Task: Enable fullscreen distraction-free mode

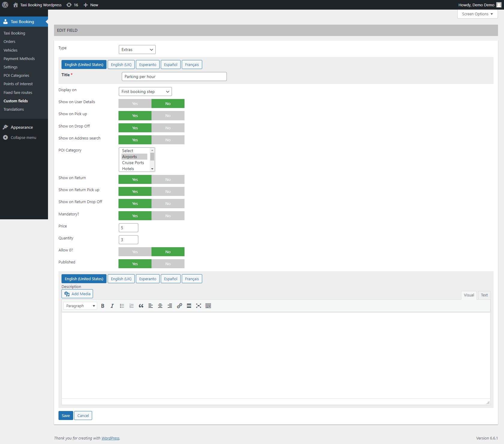Action: (x=199, y=306)
